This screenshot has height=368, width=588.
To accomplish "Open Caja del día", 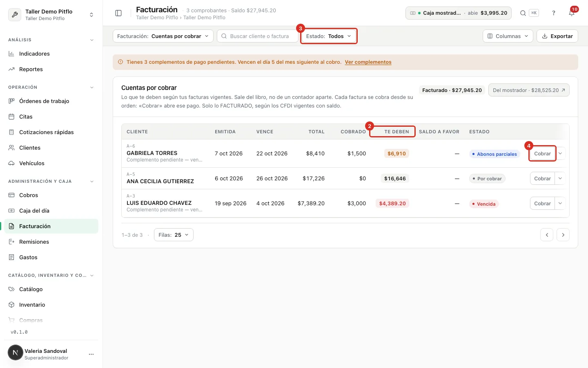I will (51, 211).
